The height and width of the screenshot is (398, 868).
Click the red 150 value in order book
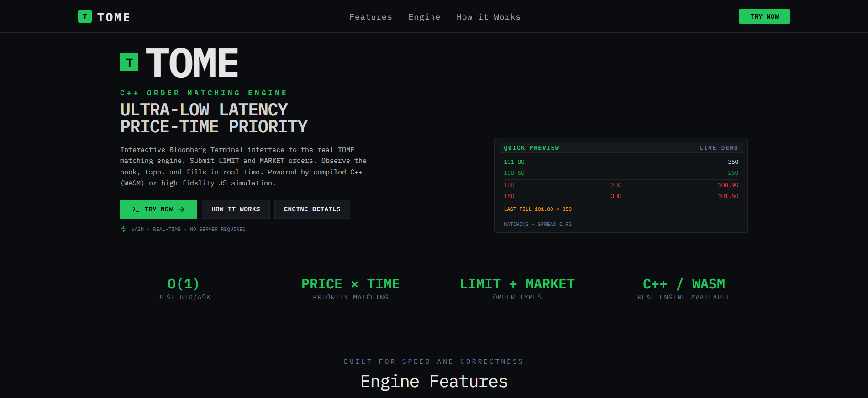(509, 196)
